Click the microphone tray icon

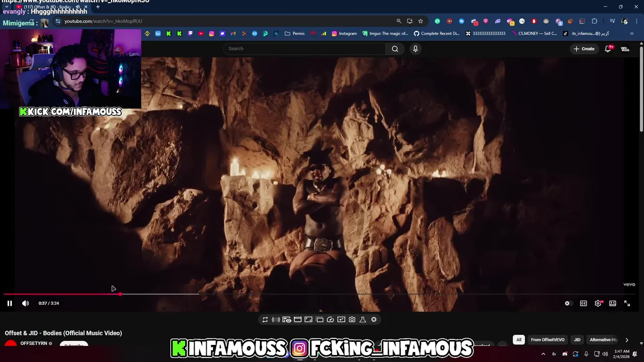[x=586, y=354]
